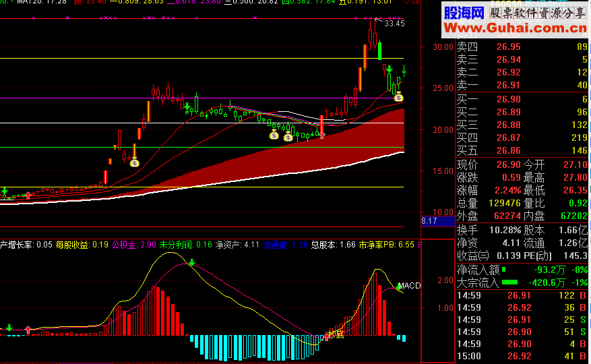Click the 每股收益: 0.19 indicator text
The height and width of the screenshot is (364, 591).
(x=82, y=245)
